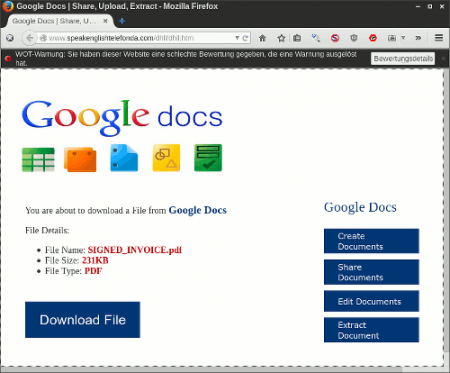This screenshot has height=373, width=450.
Task: Click the red WOT rating icon
Action: click(x=373, y=38)
